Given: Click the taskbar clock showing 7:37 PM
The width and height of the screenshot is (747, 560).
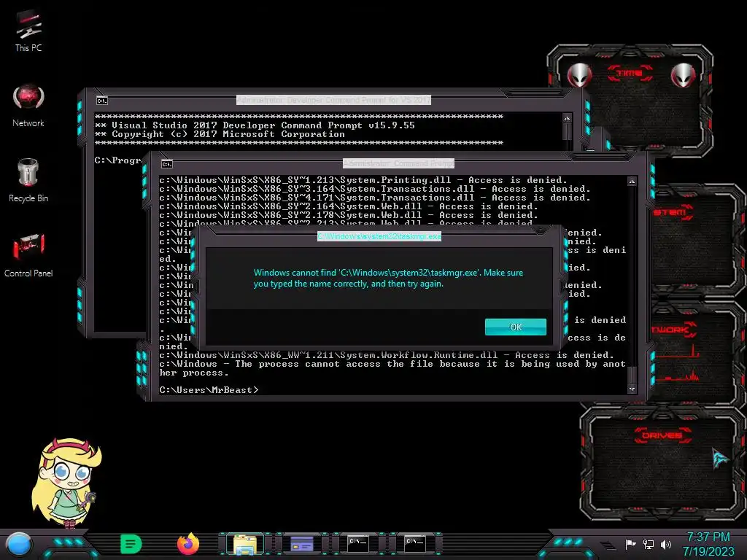Looking at the screenshot, I should coord(708,537).
